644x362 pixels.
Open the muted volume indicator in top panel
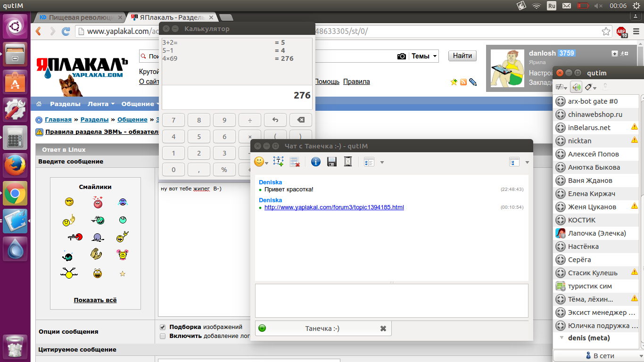pyautogui.click(x=599, y=6)
